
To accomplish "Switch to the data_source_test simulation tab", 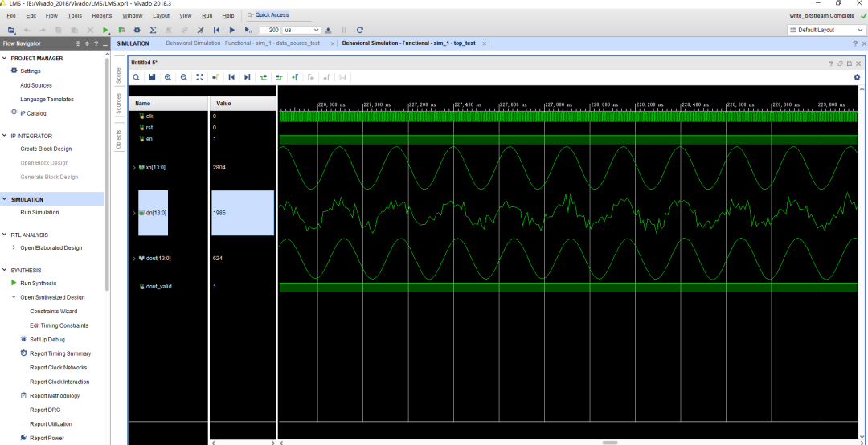I will 244,43.
